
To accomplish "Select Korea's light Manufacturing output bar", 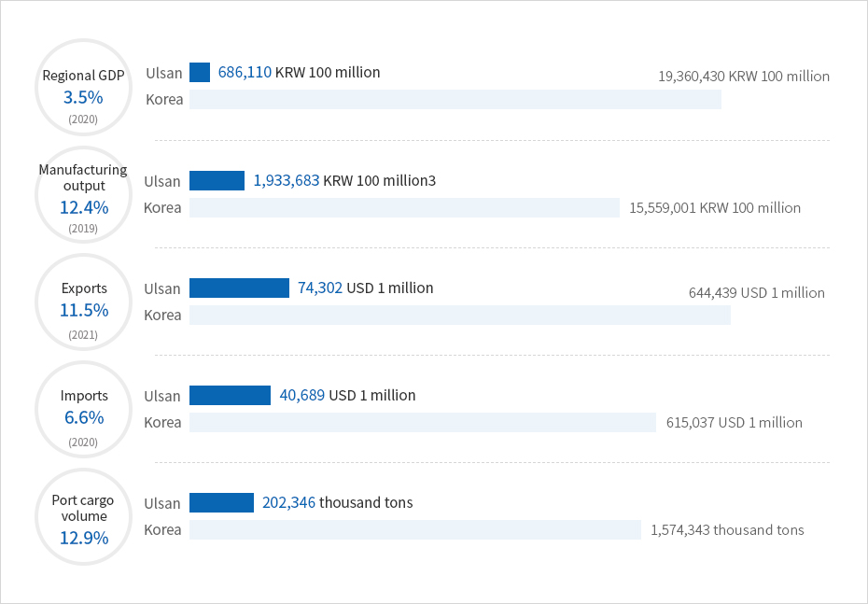I will coord(404,207).
